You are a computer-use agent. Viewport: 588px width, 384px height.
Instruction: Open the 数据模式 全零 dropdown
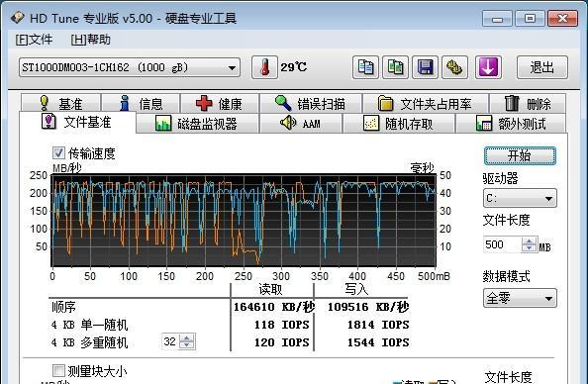coord(520,299)
